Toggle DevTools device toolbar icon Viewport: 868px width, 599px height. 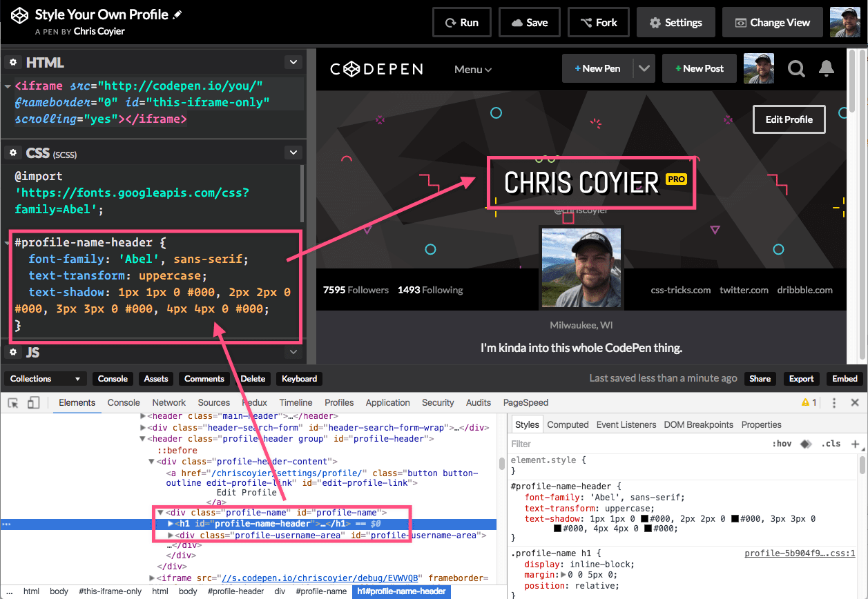[x=33, y=402]
